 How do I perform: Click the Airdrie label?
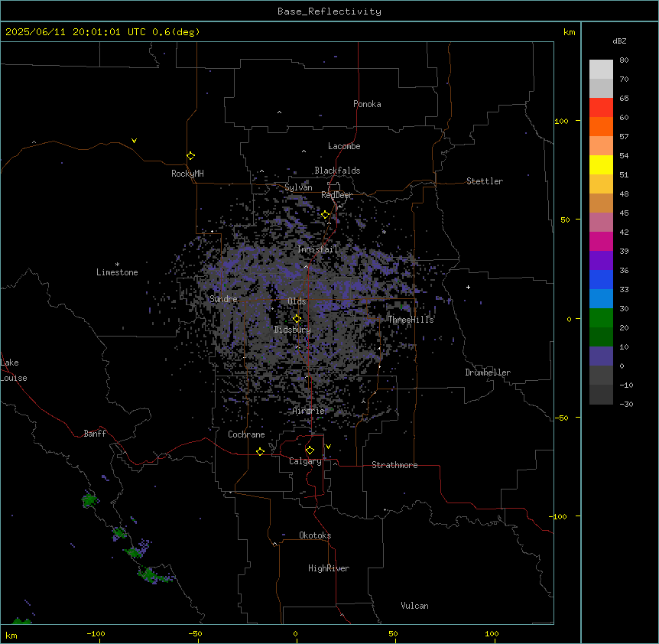(x=309, y=411)
